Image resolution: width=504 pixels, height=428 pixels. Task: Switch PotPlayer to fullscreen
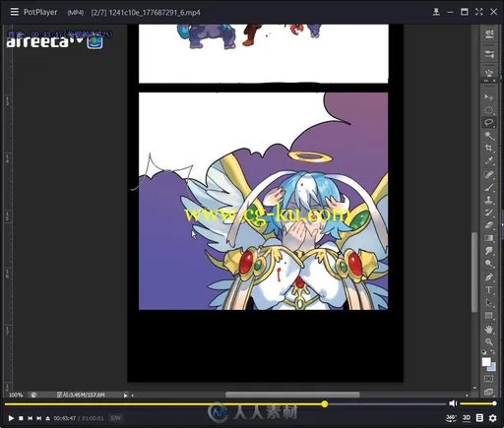479,12
